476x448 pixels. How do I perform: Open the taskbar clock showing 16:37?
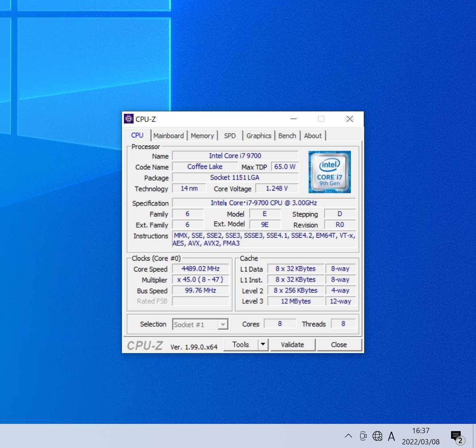[421, 436]
